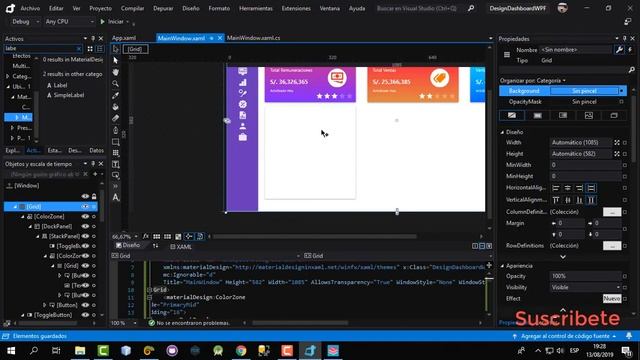
Task: Select the Direct Selection arrow tool
Action: point(116,60)
